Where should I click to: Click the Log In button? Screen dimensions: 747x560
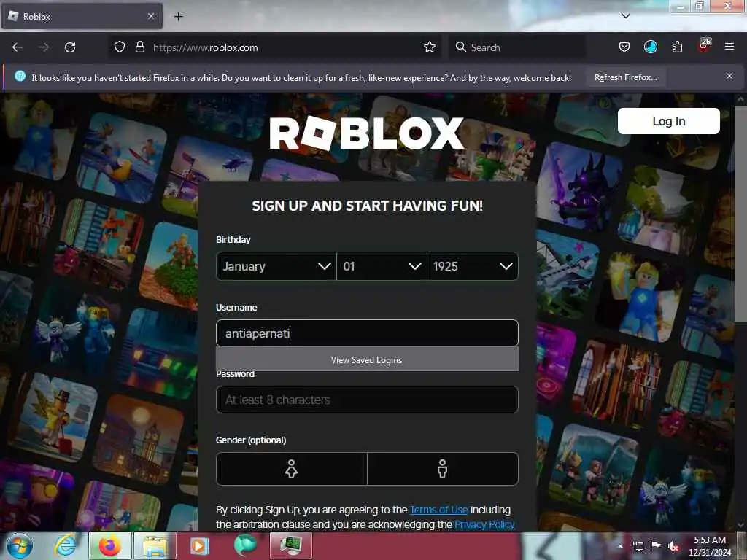668,121
